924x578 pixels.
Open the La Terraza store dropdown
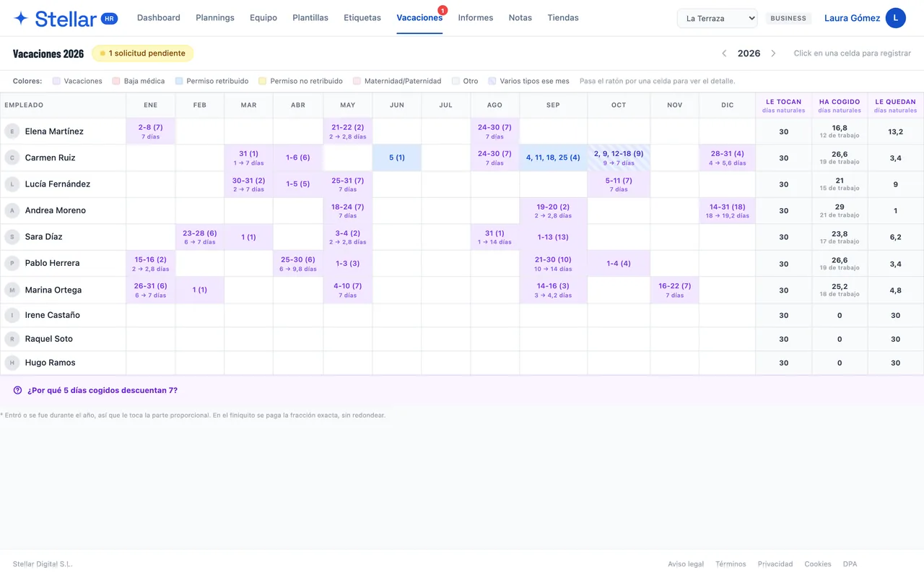717,18
